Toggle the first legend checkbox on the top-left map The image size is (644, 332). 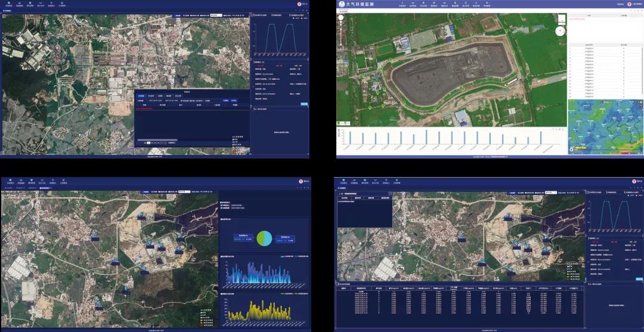233,137
